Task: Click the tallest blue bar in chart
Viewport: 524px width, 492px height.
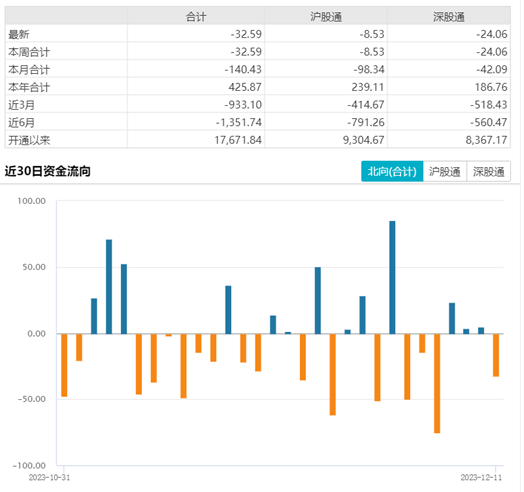Action: point(392,277)
